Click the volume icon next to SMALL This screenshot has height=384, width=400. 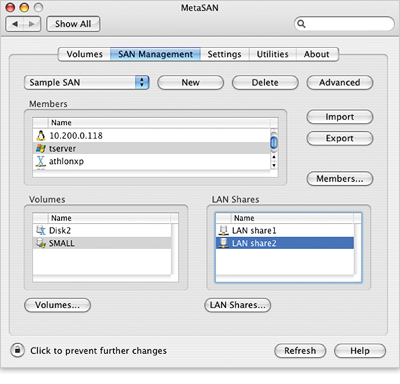point(41,243)
